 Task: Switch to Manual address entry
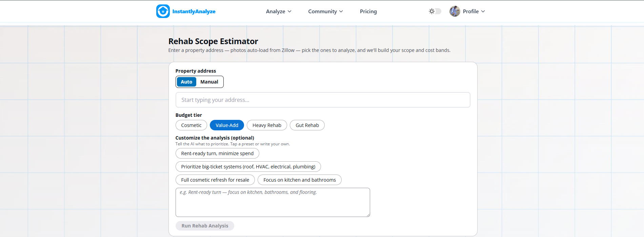click(x=209, y=82)
